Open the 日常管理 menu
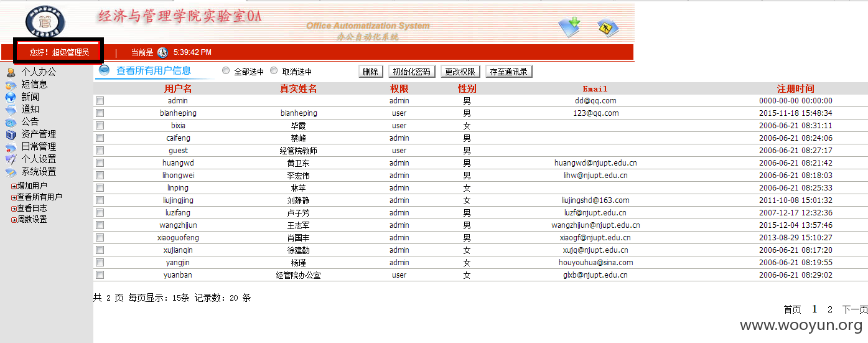The width and height of the screenshot is (868, 343). tap(39, 147)
